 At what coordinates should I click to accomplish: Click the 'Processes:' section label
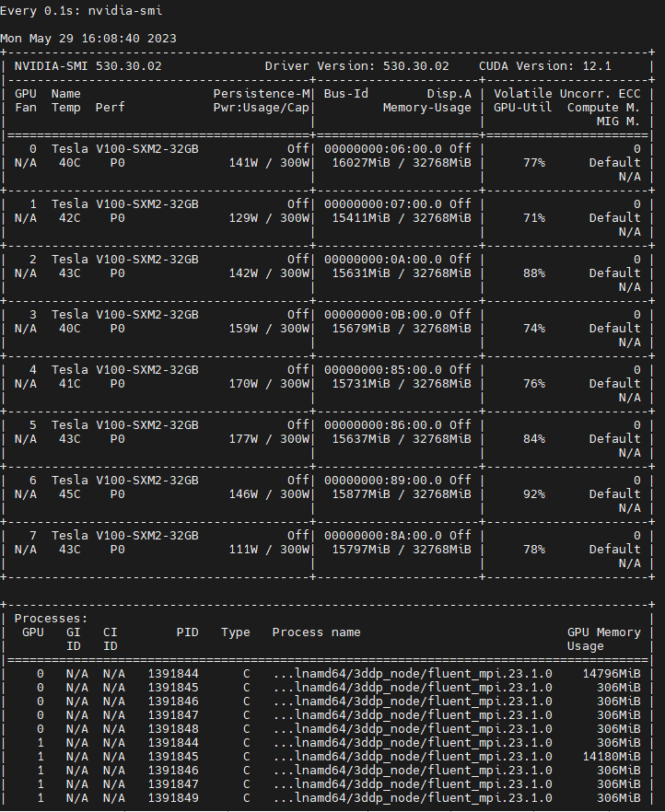click(x=51, y=619)
